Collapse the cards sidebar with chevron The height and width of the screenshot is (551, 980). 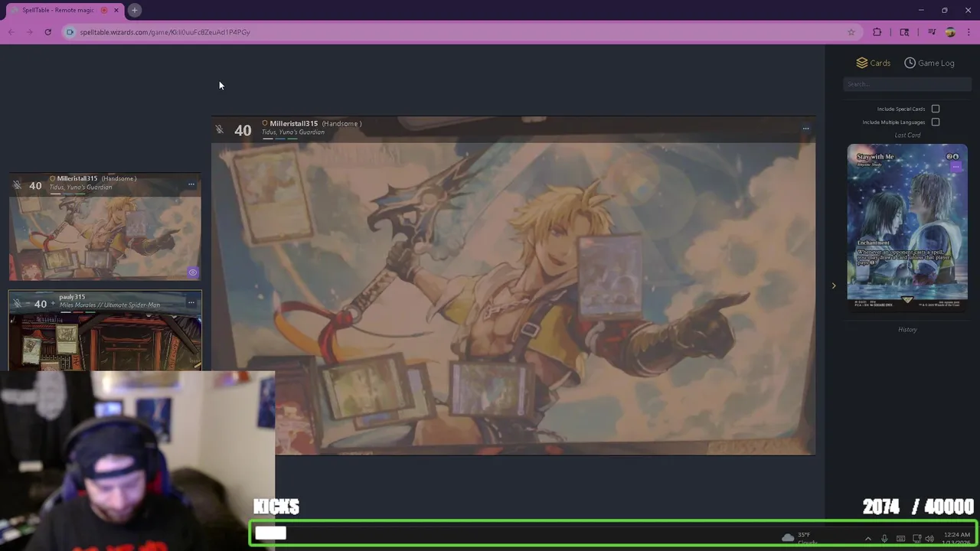(834, 285)
